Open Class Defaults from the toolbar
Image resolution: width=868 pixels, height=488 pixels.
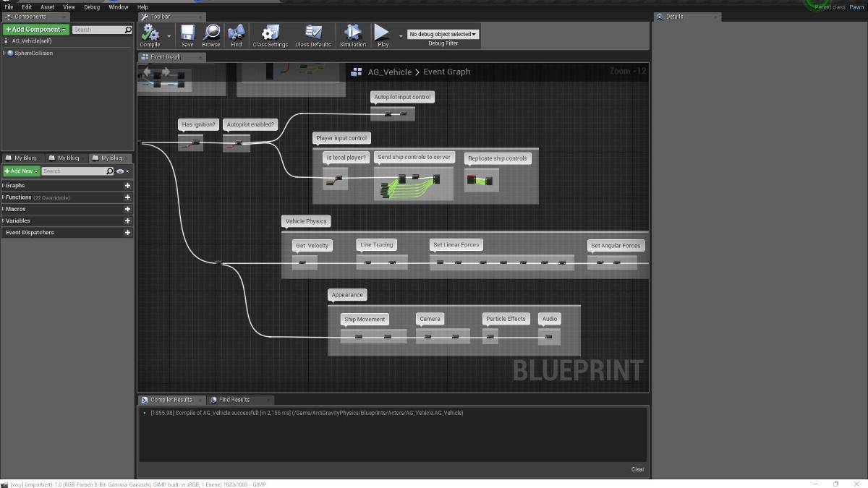pos(313,35)
